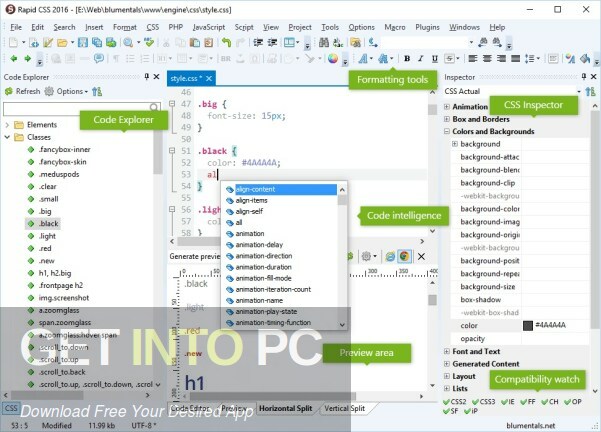Click the find next binoculars icon

coord(497,42)
